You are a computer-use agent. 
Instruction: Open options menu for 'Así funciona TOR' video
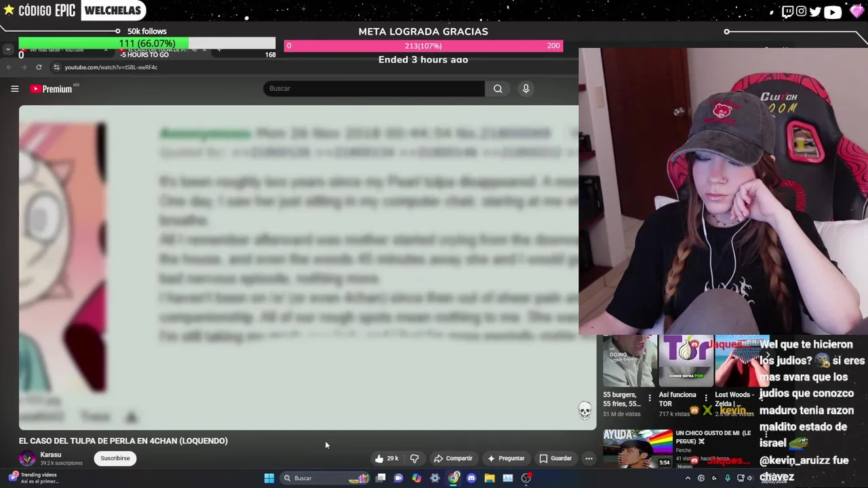click(x=706, y=398)
